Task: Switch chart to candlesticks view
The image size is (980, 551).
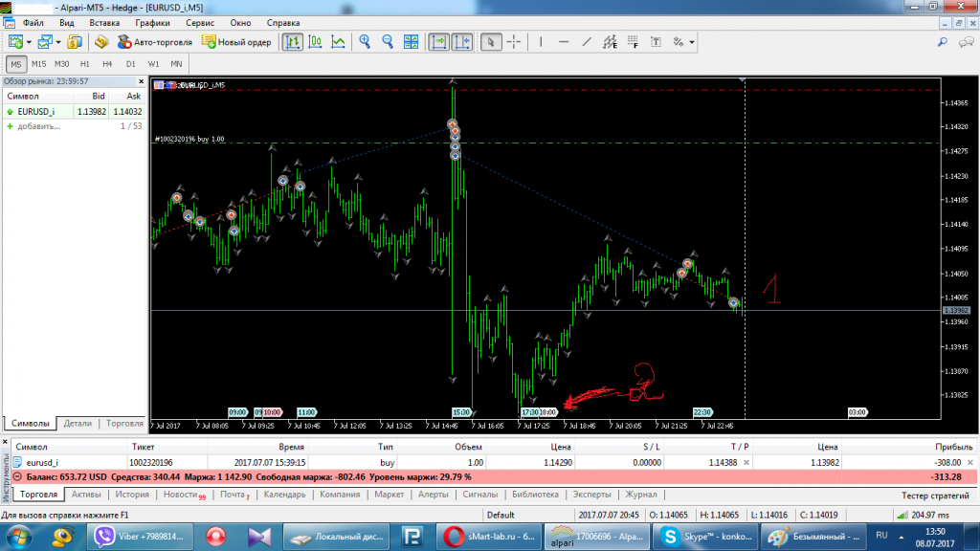Action: coord(315,42)
